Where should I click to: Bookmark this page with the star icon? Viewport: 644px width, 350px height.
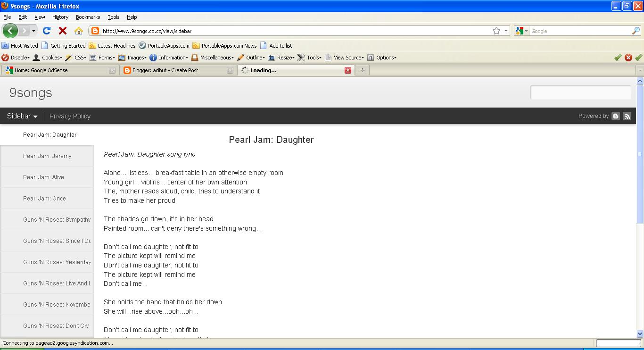click(x=496, y=31)
